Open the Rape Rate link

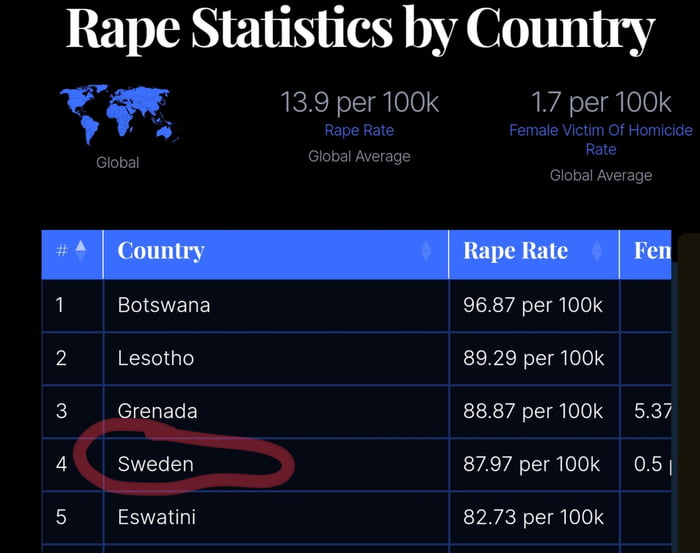(x=359, y=130)
